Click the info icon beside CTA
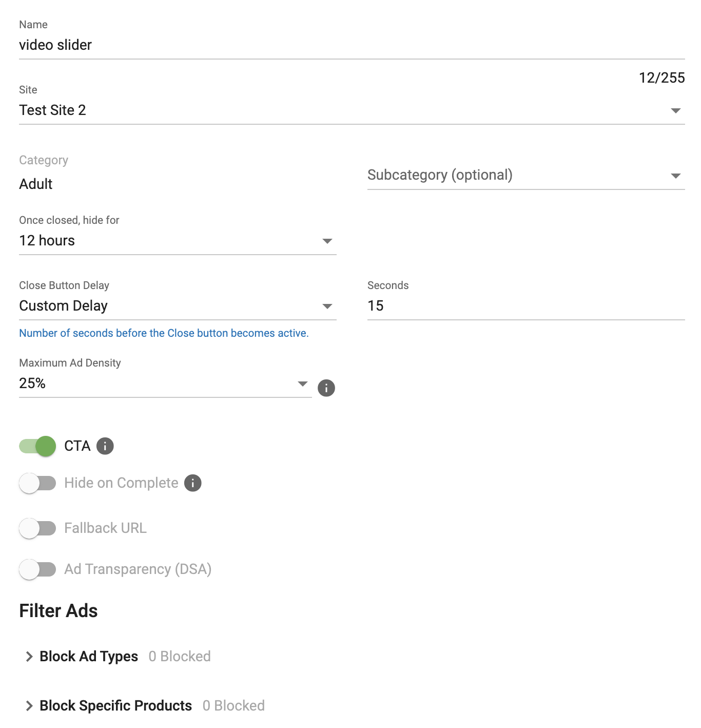Screen dimensions: 701x728 pyautogui.click(x=105, y=446)
